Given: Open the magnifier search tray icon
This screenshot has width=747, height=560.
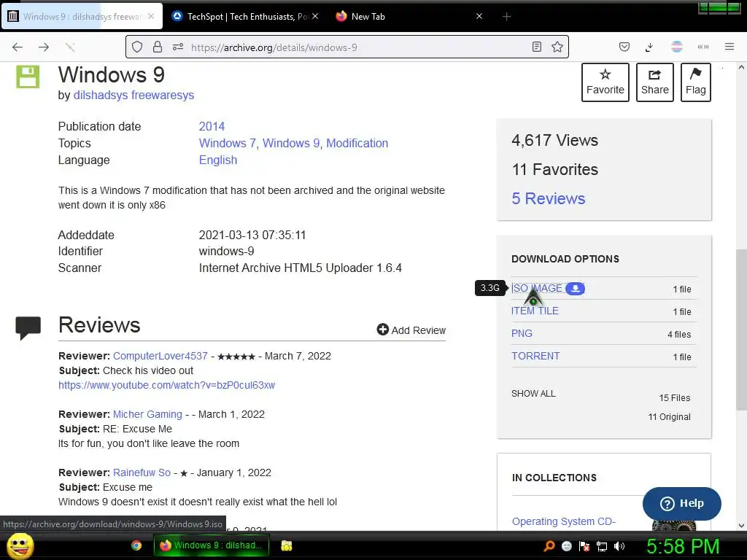Looking at the screenshot, I should [549, 545].
